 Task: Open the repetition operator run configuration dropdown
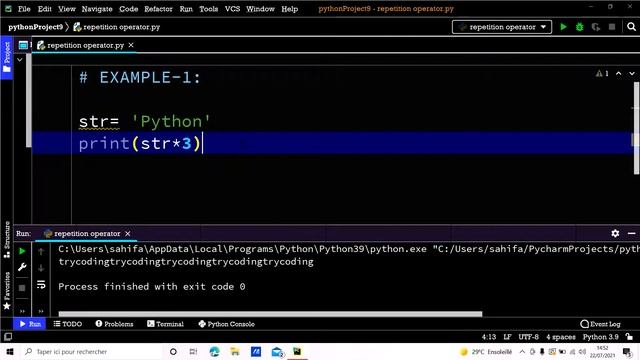(x=502, y=27)
